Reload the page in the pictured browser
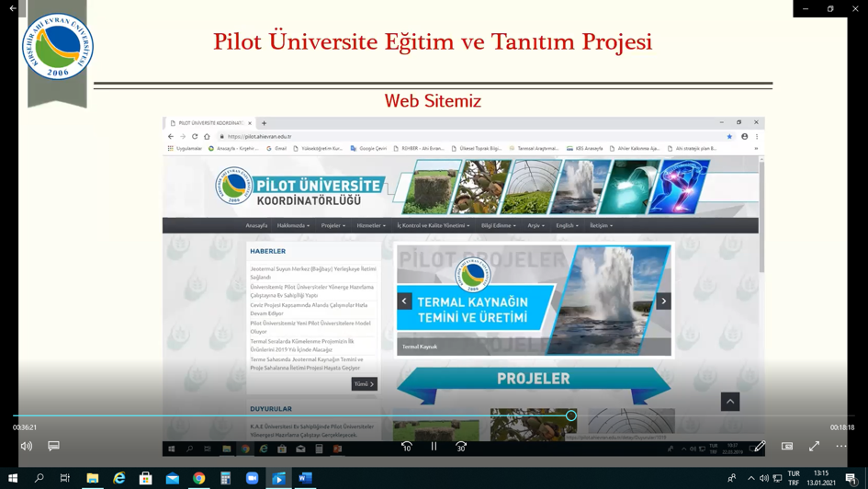 [x=195, y=136]
